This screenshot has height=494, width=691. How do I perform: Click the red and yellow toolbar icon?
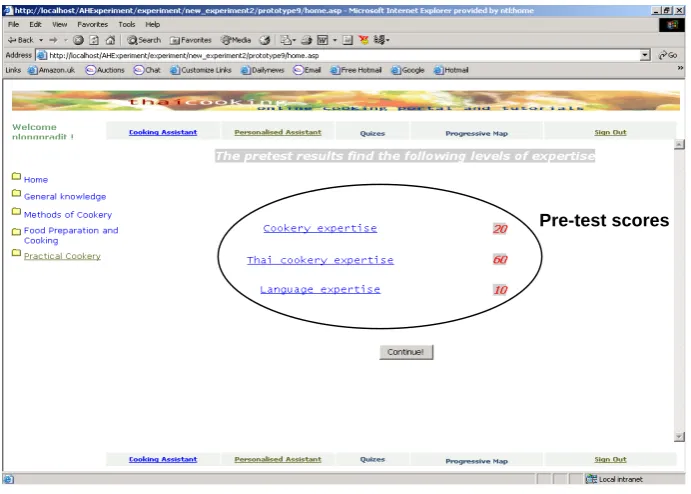[364, 40]
